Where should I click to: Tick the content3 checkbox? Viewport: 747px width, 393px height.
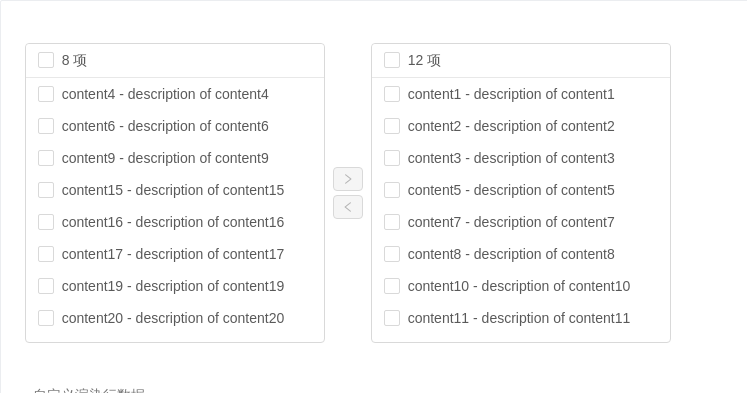(x=392, y=158)
